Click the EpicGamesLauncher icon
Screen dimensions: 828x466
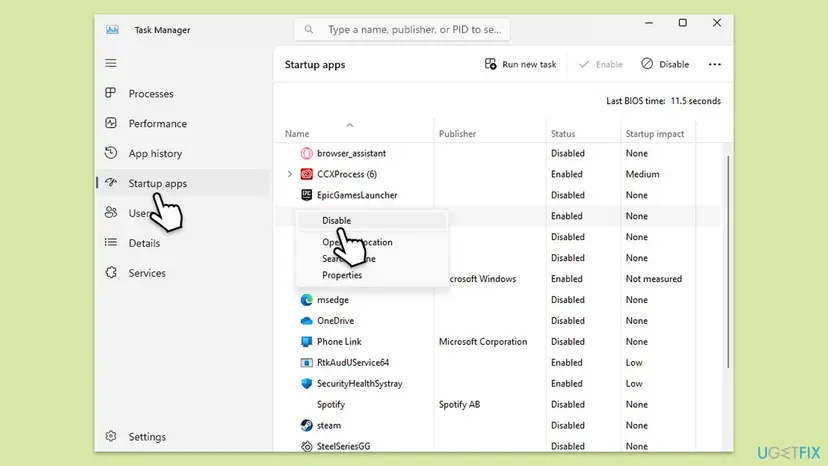coord(306,195)
